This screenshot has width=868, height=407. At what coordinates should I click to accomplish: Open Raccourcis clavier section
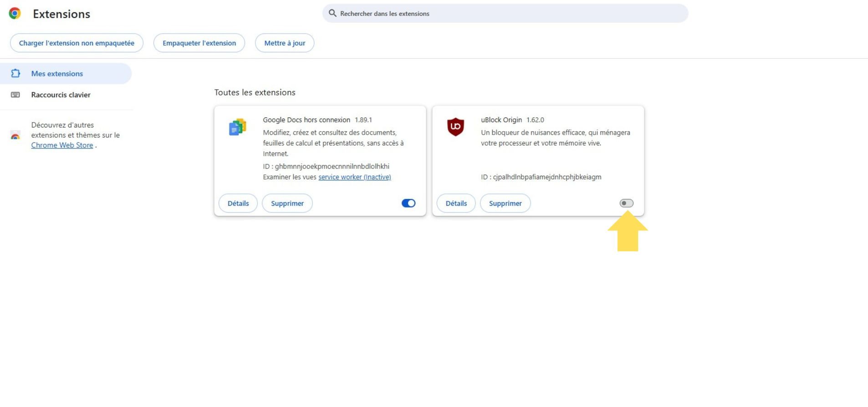tap(66, 95)
